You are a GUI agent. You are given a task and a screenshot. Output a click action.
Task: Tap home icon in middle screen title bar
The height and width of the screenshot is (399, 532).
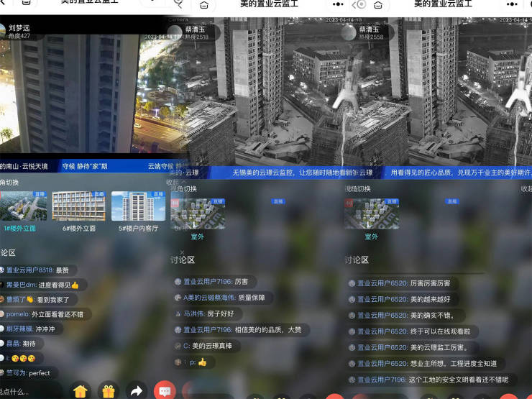click(x=204, y=5)
